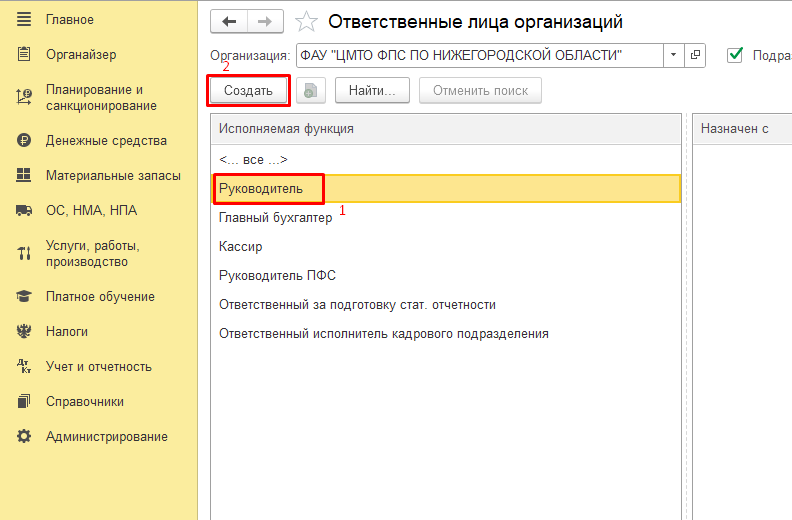Open the Органайзер menu section
The width and height of the screenshot is (792, 520).
coord(81,55)
